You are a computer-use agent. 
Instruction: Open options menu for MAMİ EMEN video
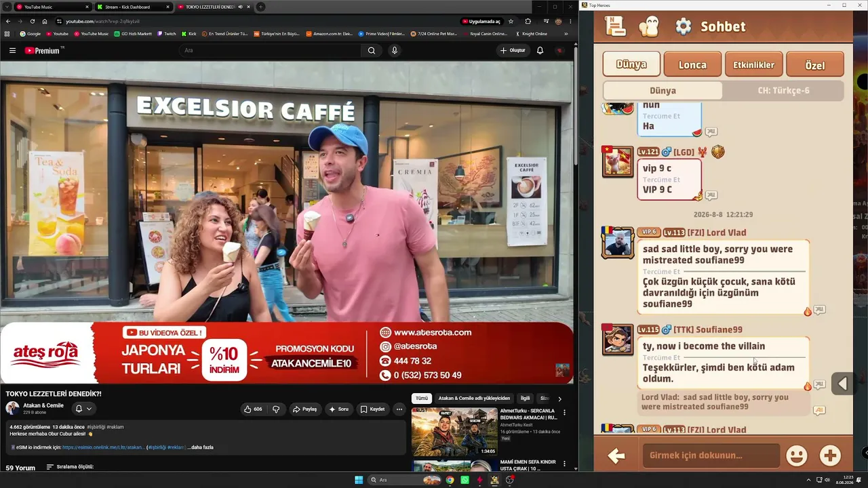[x=564, y=464]
